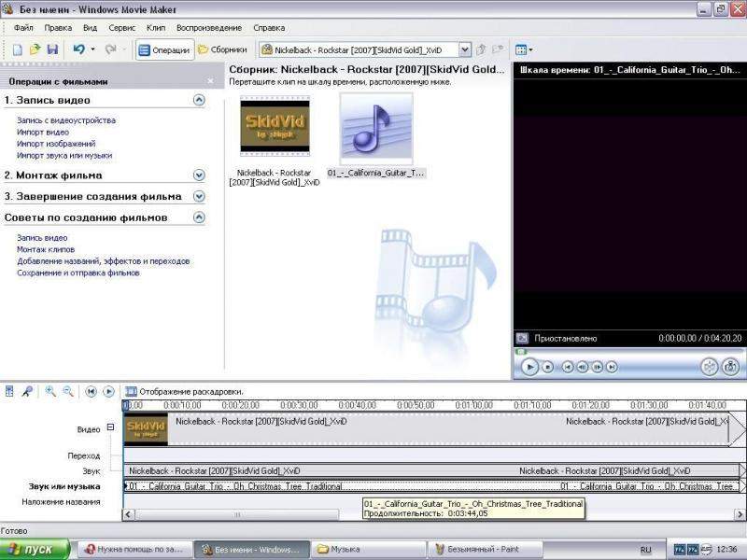This screenshot has height=560, width=747.
Task: Click 'Импорт звука или музыки' link
Action: [x=64, y=155]
